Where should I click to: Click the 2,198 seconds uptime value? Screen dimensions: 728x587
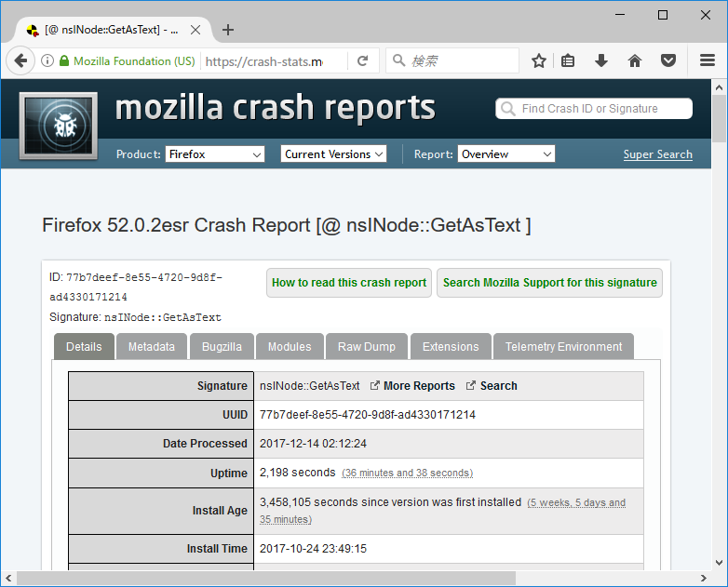[297, 473]
